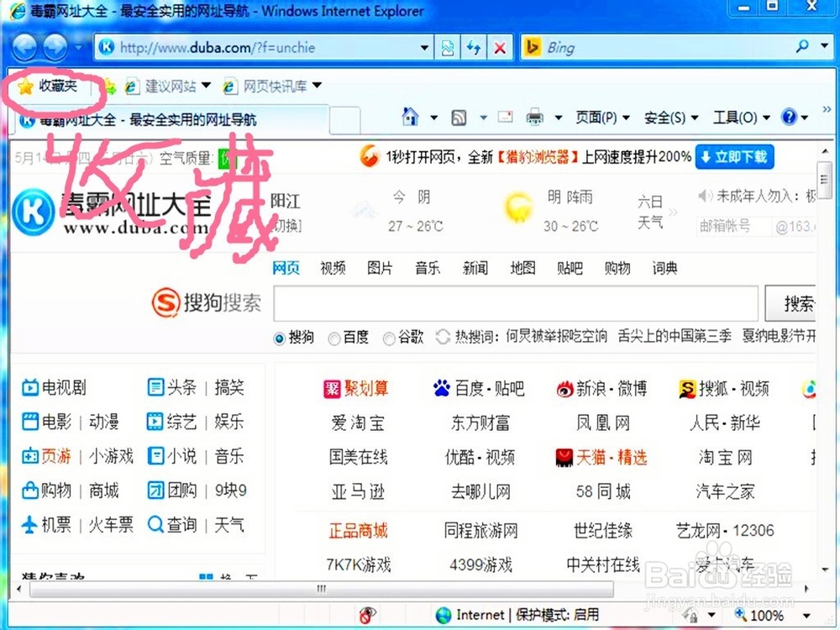Select the 搜狗 radio button
840x630 pixels.
279,339
